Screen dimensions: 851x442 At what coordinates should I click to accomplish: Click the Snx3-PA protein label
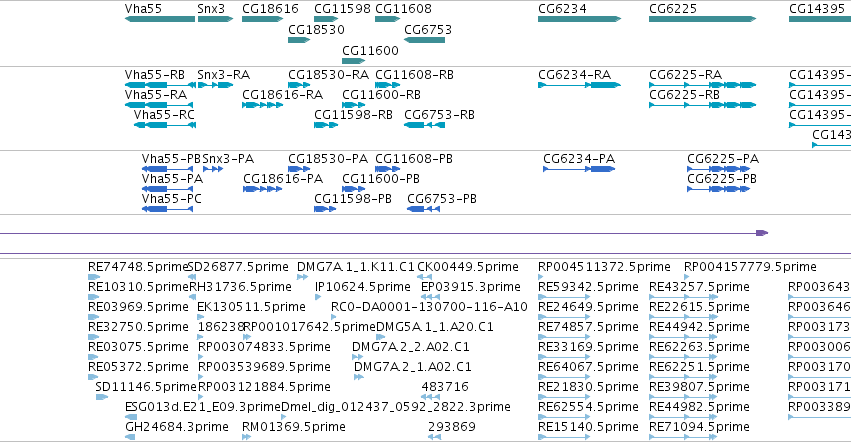tap(228, 159)
